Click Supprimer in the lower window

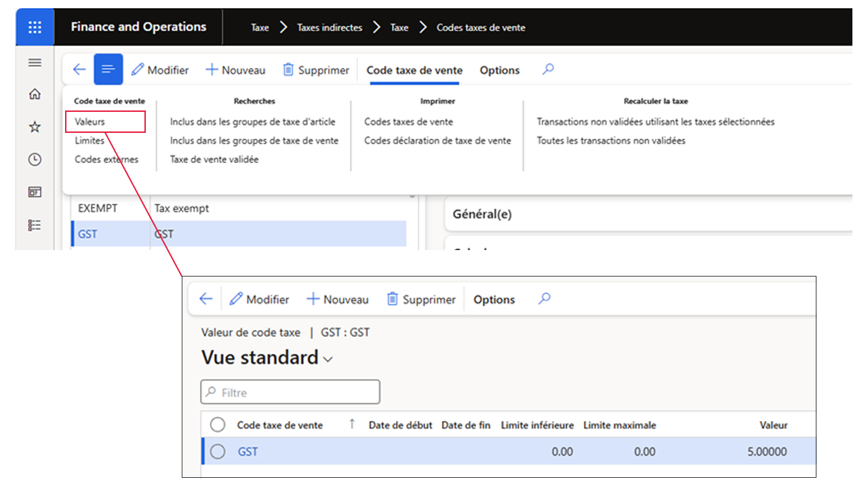coord(421,300)
